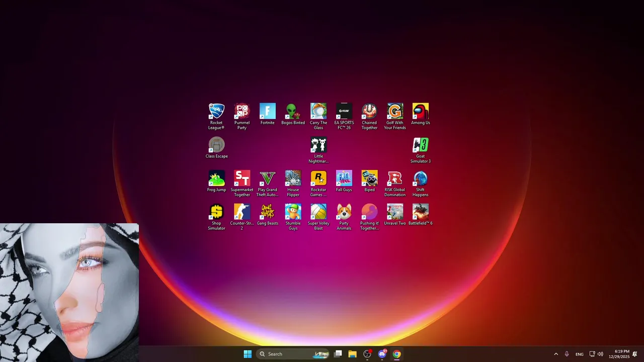Click the Rockstar Games launcher icon
Viewport: 644px width, 362px height.
pyautogui.click(x=318, y=184)
